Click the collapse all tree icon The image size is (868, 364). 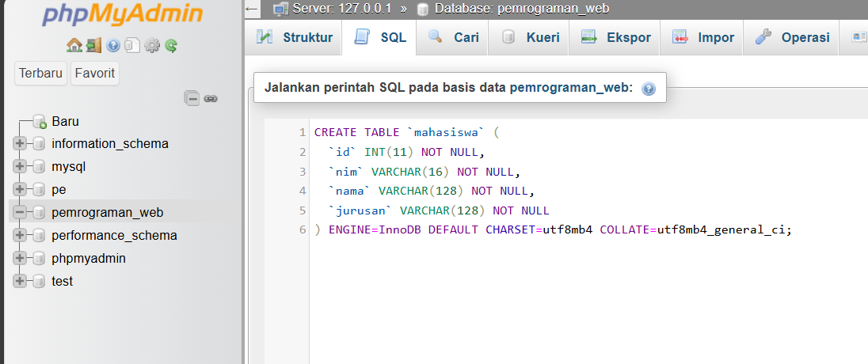pyautogui.click(x=192, y=98)
